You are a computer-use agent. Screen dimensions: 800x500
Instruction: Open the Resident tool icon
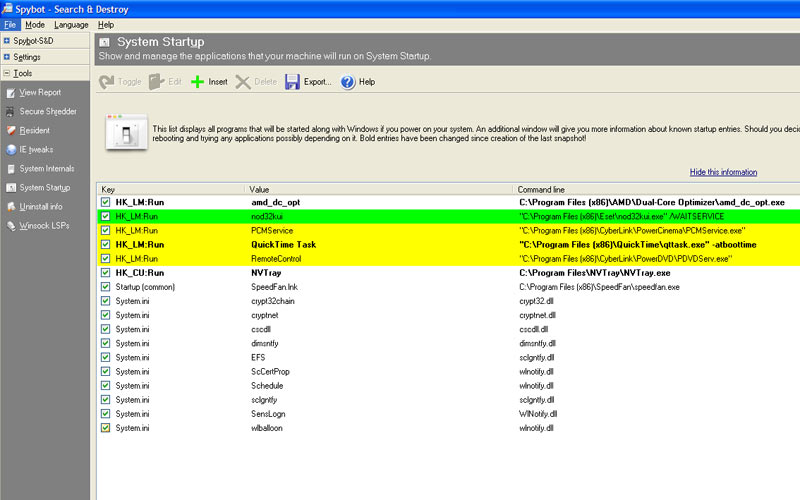[x=10, y=131]
